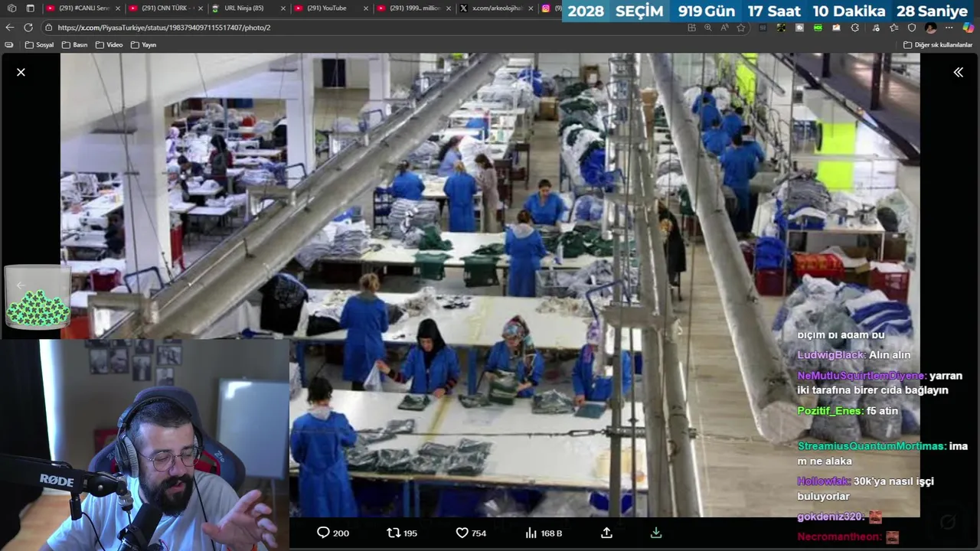This screenshot has width=980, height=551.
Task: Open the Instagram tab
Action: pyautogui.click(x=551, y=8)
